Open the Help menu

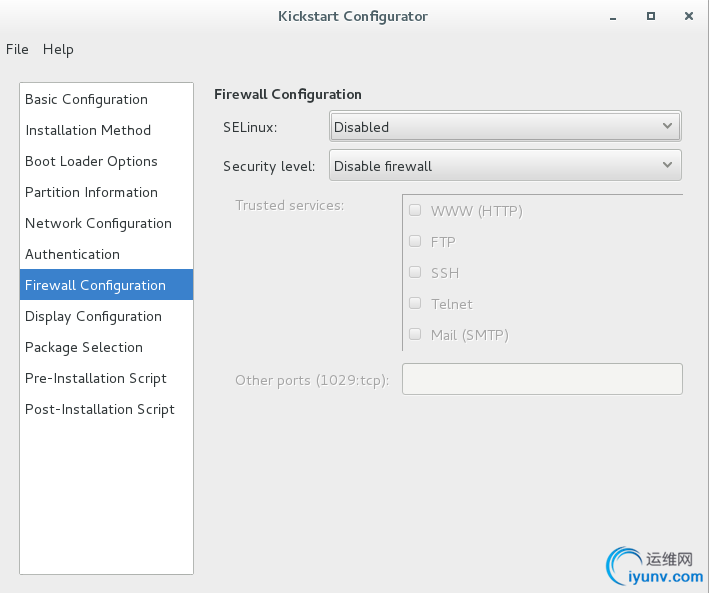[x=58, y=49]
